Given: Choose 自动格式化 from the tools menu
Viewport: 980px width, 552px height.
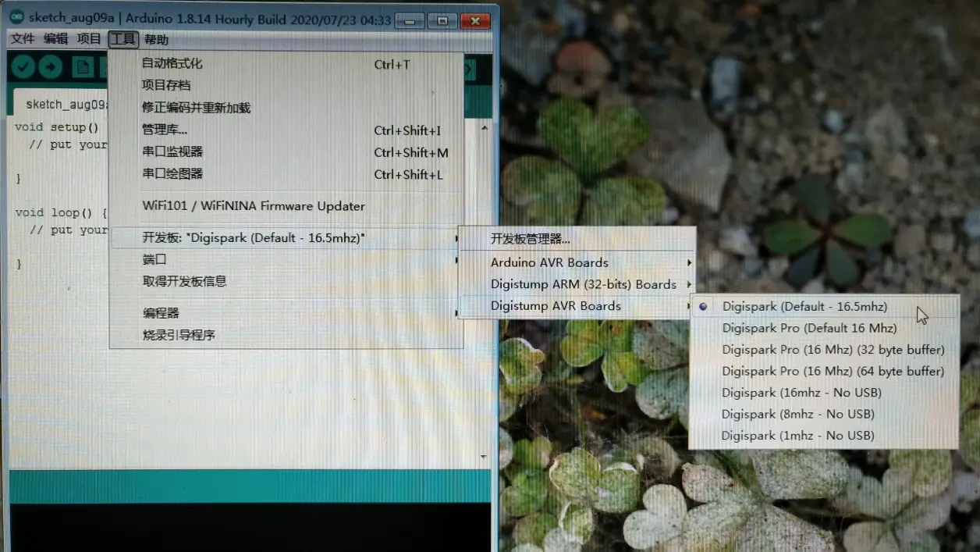Looking at the screenshot, I should 286,64.
